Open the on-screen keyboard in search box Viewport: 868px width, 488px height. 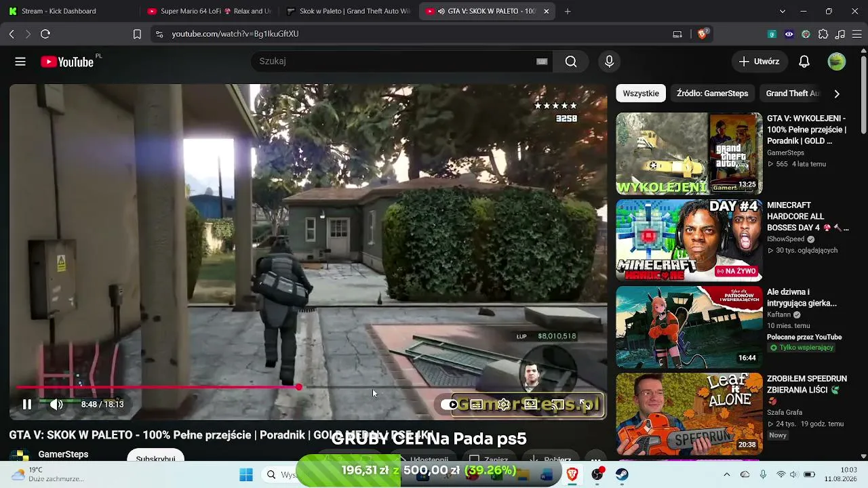[542, 61]
